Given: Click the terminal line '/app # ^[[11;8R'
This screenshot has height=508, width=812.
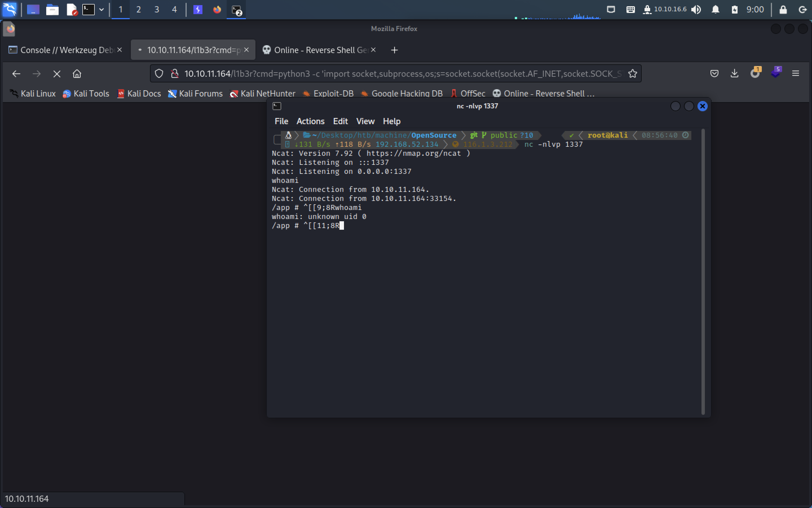Looking at the screenshot, I should [308, 226].
